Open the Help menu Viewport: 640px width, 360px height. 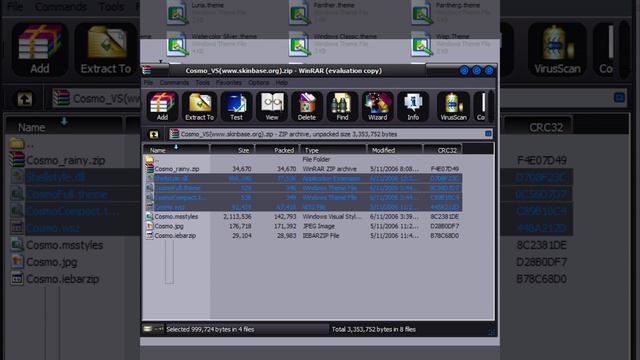(x=282, y=82)
